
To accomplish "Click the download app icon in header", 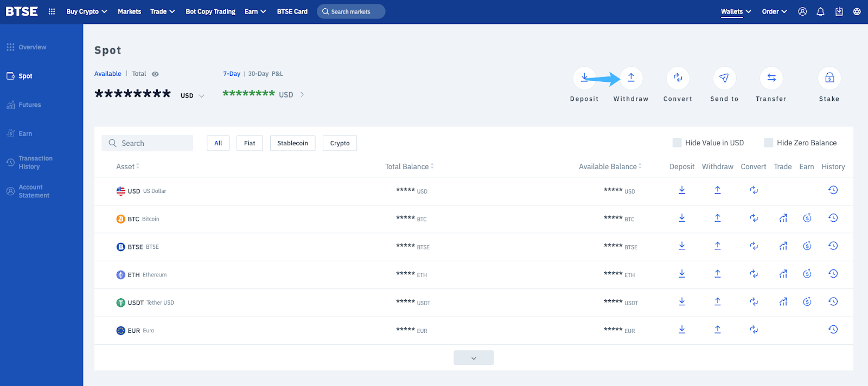I will pos(839,11).
